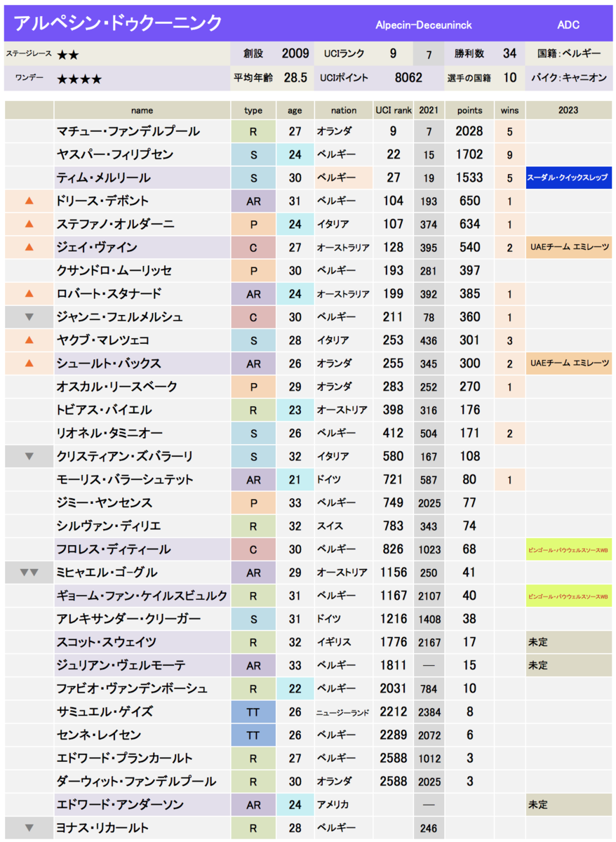The height and width of the screenshot is (842, 616).
Task: Click the '2023' column header
Action: coord(569,110)
